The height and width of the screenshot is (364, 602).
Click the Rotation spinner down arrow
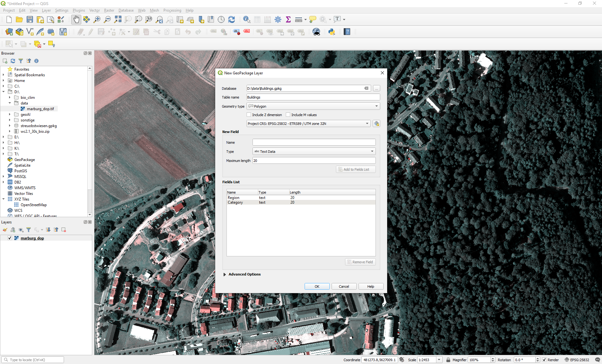pos(538,361)
